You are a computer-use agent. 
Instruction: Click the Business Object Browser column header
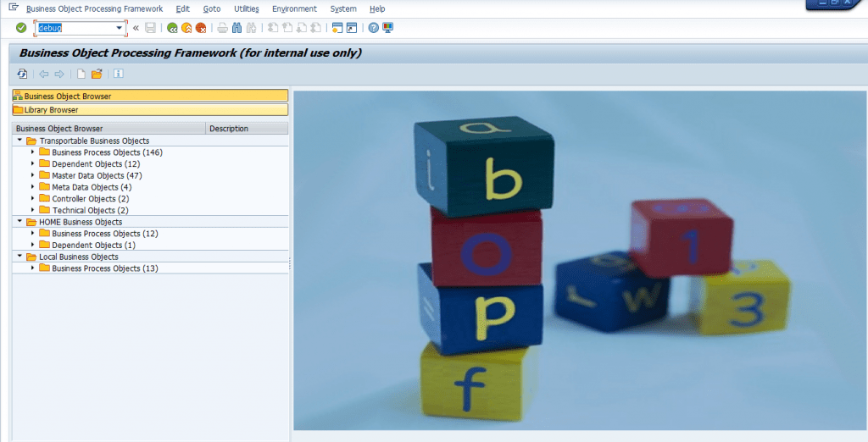tap(109, 129)
